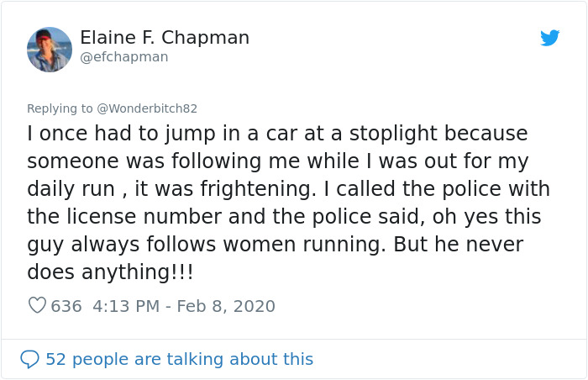Viewport: 588px width, 380px height.
Task: Click the 'Replying to' label
Action: (x=60, y=108)
